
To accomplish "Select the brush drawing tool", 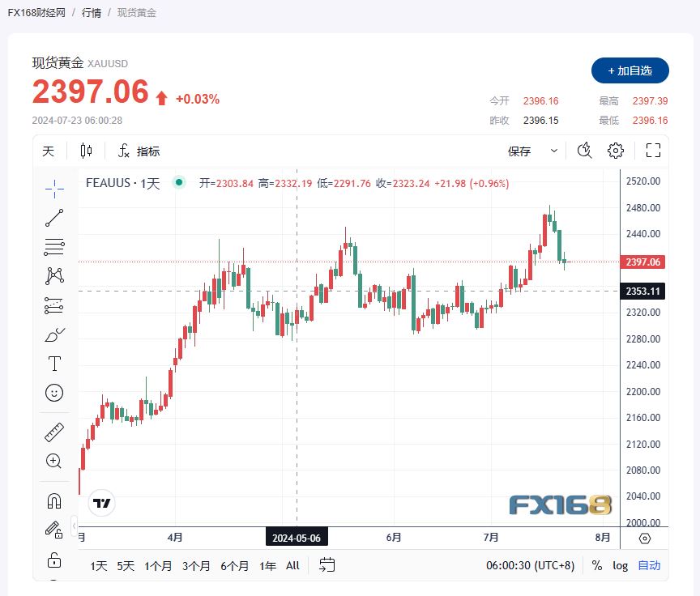I will pyautogui.click(x=54, y=334).
